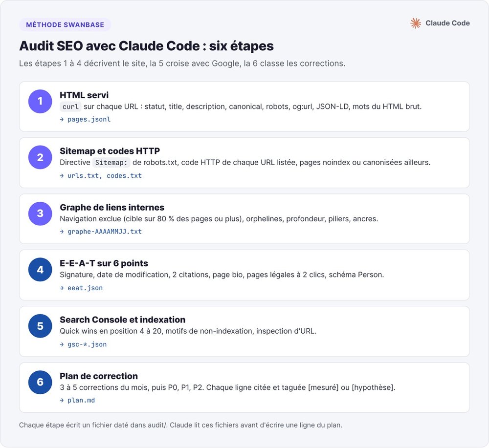Viewport: 489px width, 448px height.
Task: Click the step 5 number circle
Action: (x=40, y=326)
